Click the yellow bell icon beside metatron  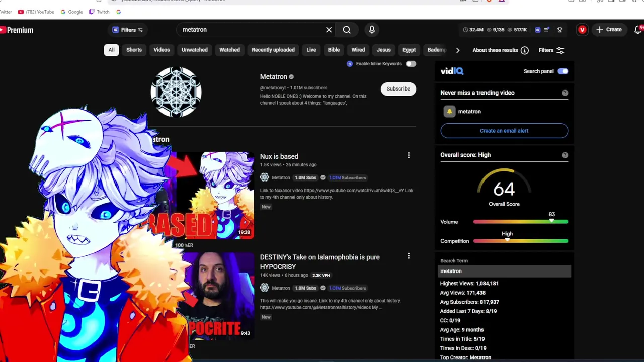[x=449, y=112]
